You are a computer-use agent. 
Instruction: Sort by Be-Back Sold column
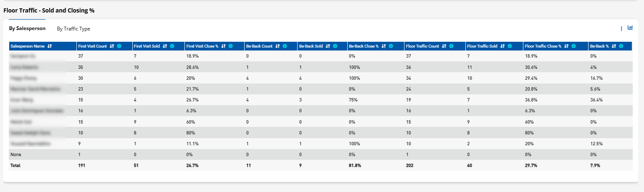328,46
